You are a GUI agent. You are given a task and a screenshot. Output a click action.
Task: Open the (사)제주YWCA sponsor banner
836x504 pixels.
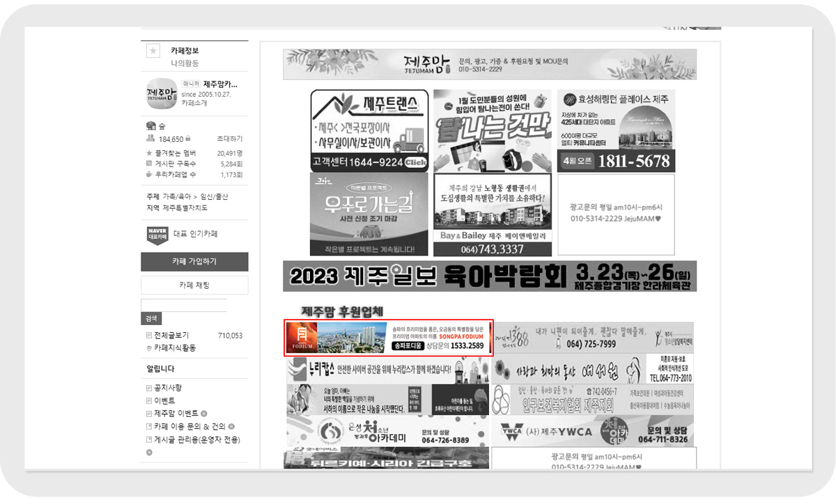click(x=593, y=431)
